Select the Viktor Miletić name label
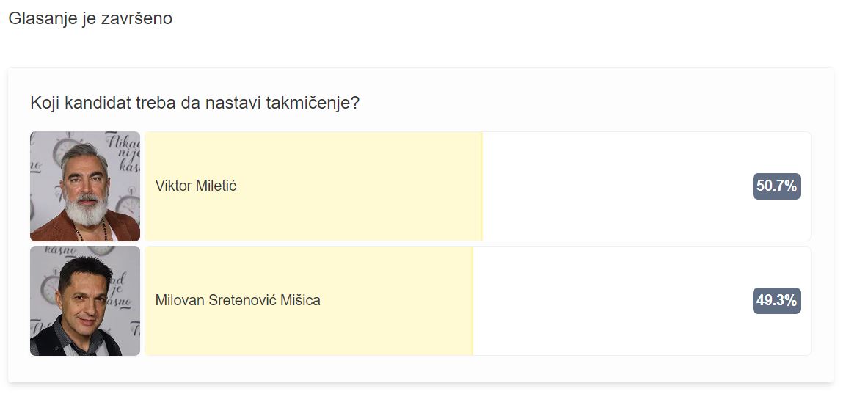The image size is (868, 394). (195, 186)
